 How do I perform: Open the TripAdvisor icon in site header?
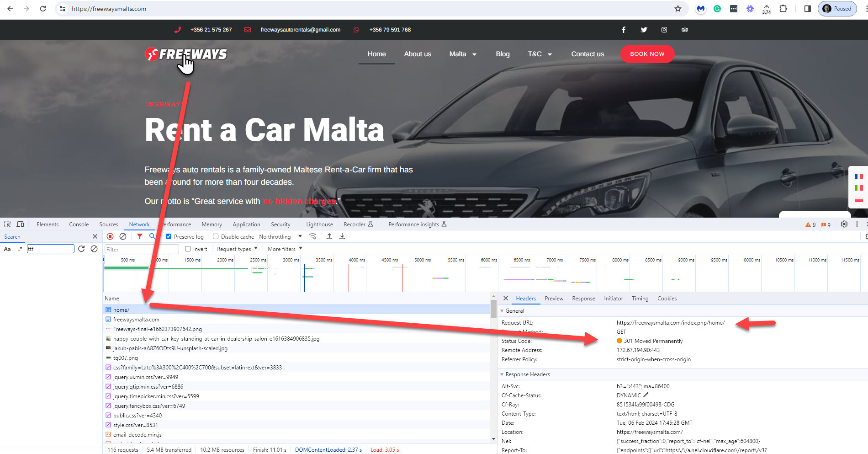(685, 30)
